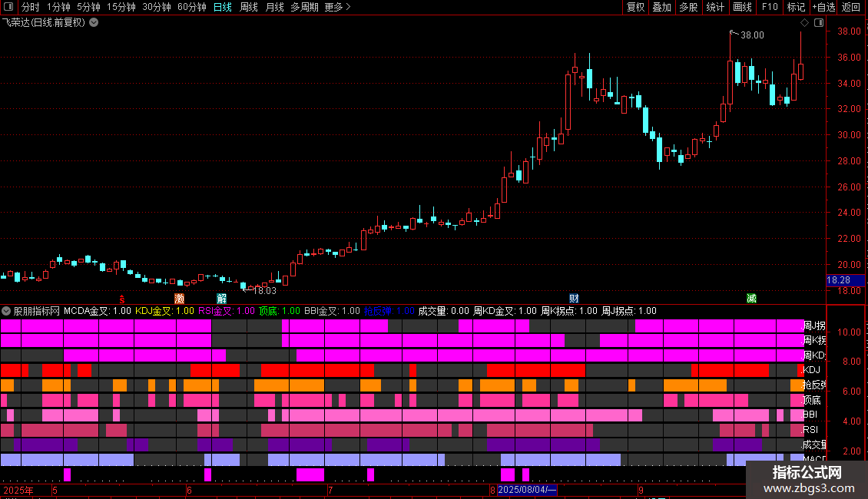This screenshot has height=499, width=868.
Task: Click the 财 event marker
Action: [574, 298]
